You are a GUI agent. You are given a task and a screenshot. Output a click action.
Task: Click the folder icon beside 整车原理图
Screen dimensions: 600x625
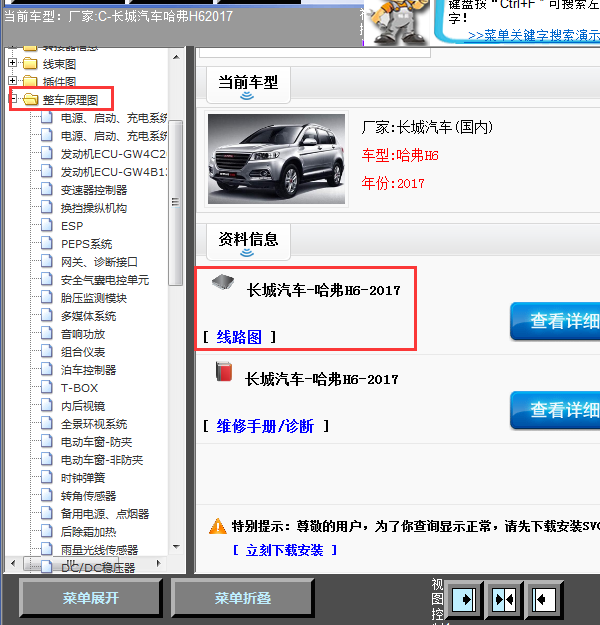[30, 99]
